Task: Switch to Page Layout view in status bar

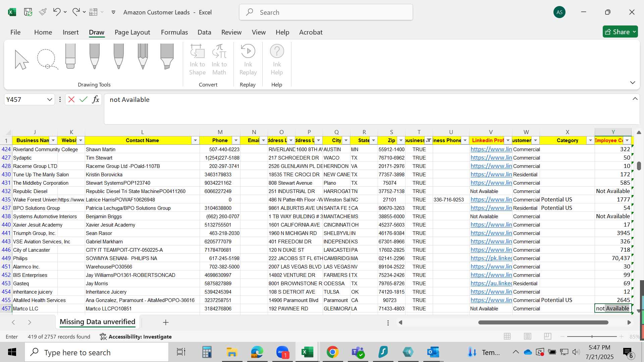Action: point(528,336)
